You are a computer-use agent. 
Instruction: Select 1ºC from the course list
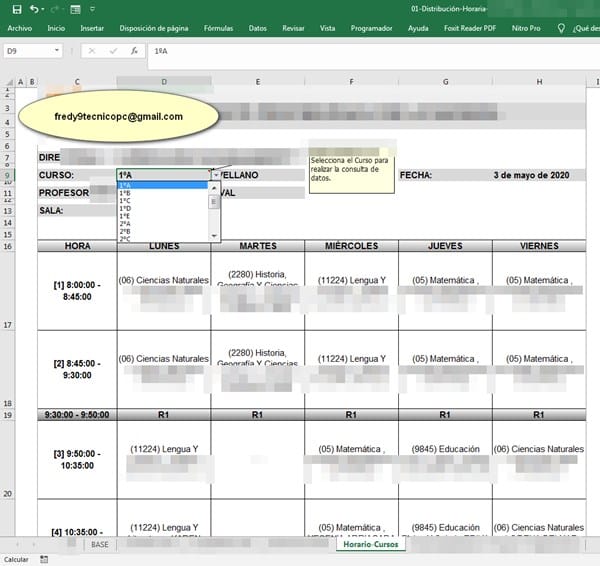pos(125,201)
